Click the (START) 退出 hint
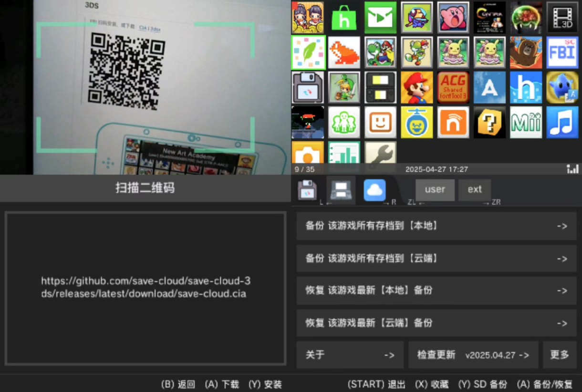This screenshot has width=582, height=392. tap(376, 384)
